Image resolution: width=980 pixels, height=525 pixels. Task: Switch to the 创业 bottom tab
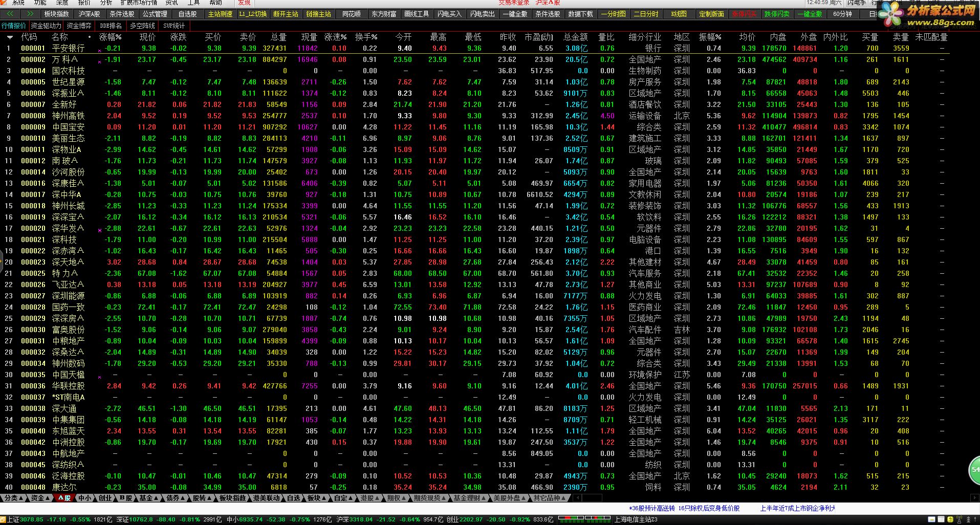[x=105, y=498]
